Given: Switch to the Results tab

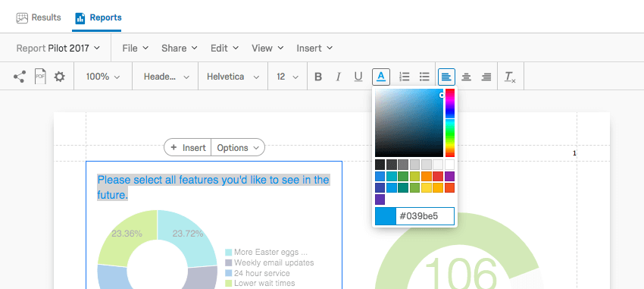Looking at the screenshot, I should [39, 17].
